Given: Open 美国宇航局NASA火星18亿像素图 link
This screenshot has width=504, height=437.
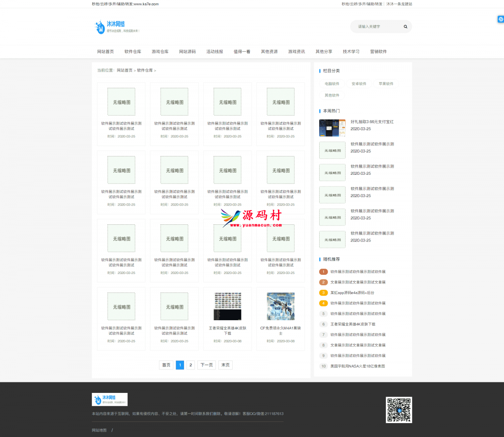Looking at the screenshot, I should [357, 366].
